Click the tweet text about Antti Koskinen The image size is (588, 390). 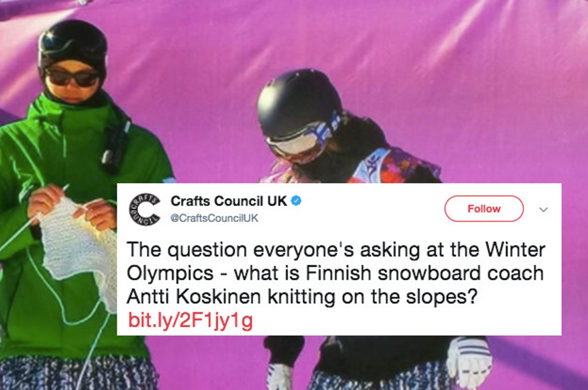[336, 273]
